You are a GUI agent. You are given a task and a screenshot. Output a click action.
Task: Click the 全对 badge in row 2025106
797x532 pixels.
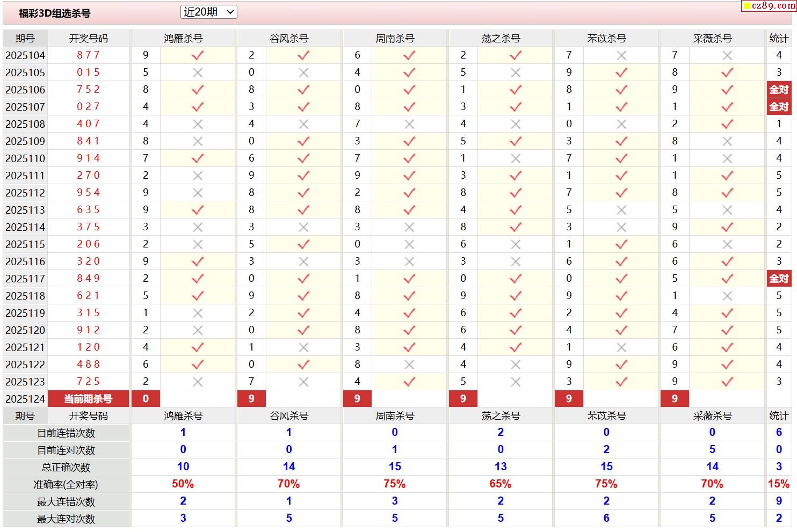pyautogui.click(x=779, y=90)
